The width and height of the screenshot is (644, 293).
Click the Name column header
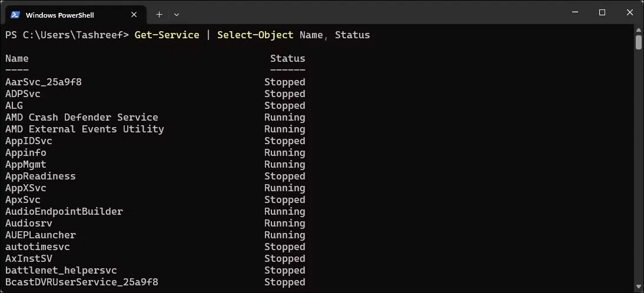[17, 59]
